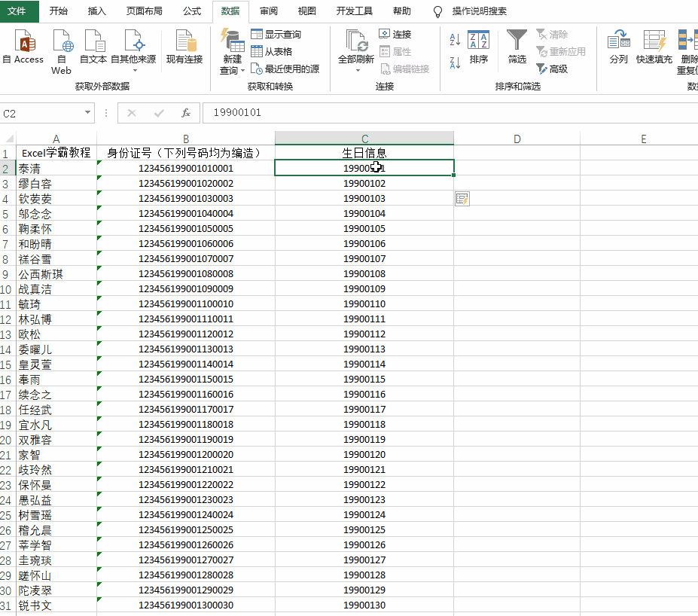The height and width of the screenshot is (616, 698).
Task: Click the Select All corner triangle
Action: coord(8,139)
